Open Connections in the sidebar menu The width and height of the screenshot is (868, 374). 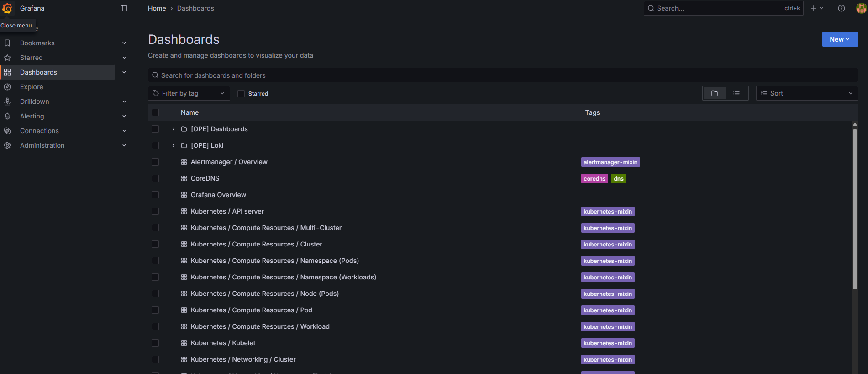pyautogui.click(x=39, y=131)
